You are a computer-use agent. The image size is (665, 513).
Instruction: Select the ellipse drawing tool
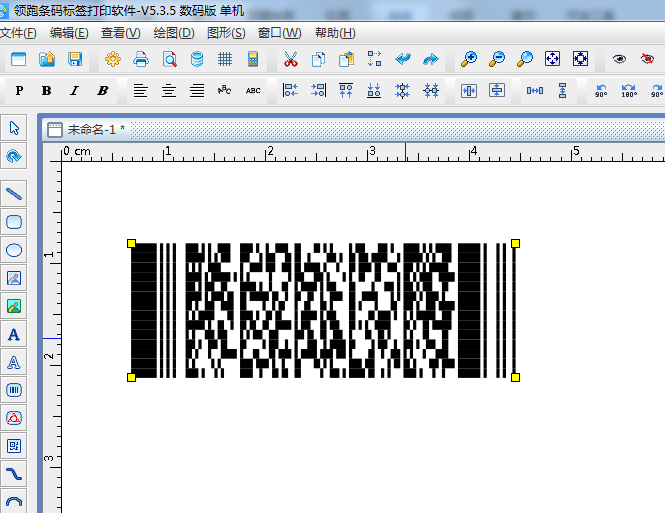[x=14, y=250]
